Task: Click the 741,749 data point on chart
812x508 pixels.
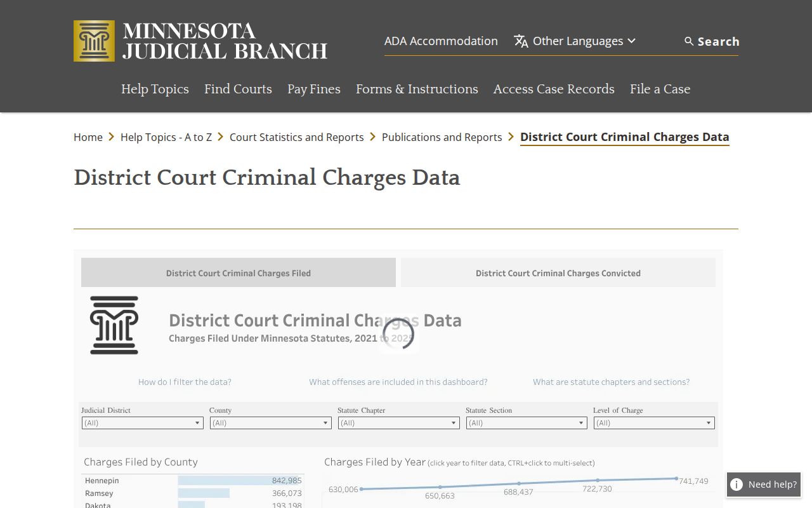Action: click(676, 479)
